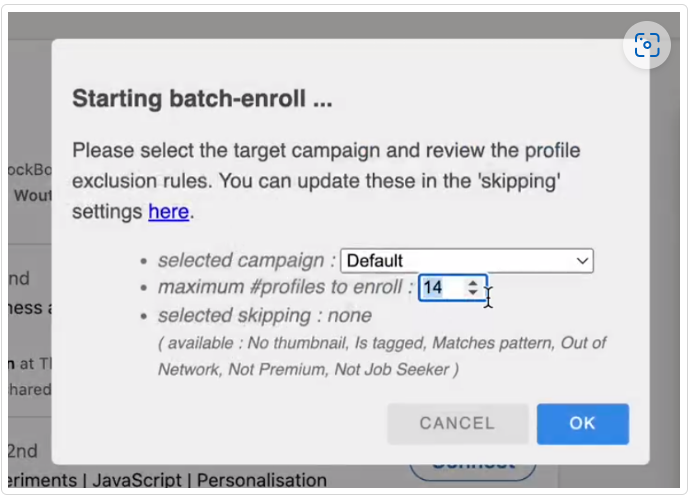Click the 'Starting batch-enroll ...' dialog title
This screenshot has width=690, height=496.
(202, 100)
